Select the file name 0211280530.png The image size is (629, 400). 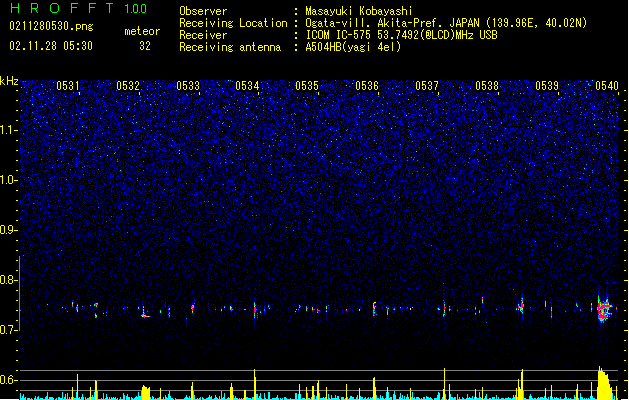pyautogui.click(x=51, y=27)
